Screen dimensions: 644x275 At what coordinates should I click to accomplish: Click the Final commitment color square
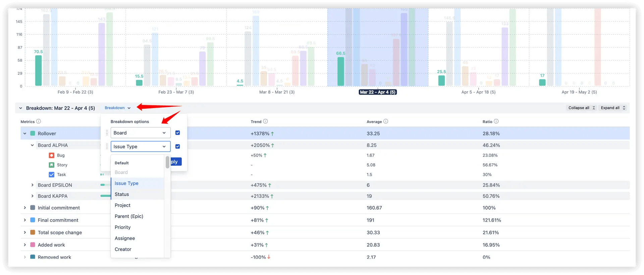[33, 220]
